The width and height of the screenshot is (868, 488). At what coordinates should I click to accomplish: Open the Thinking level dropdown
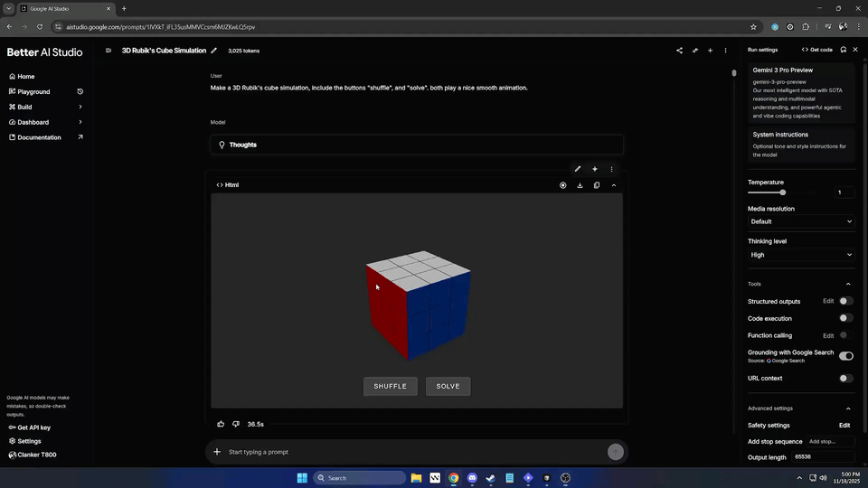800,255
